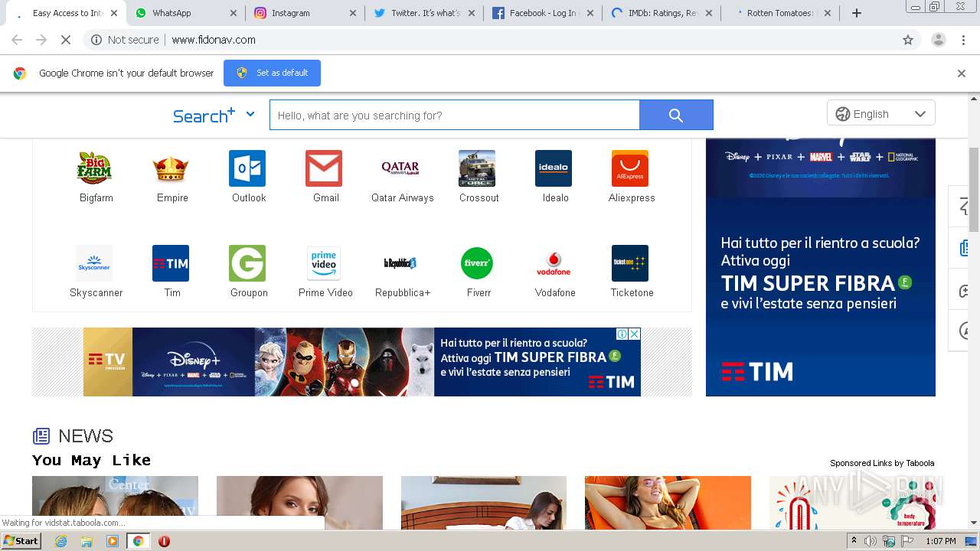Open Chrome's three-dot menu
This screenshot has width=980, height=551.
[963, 40]
